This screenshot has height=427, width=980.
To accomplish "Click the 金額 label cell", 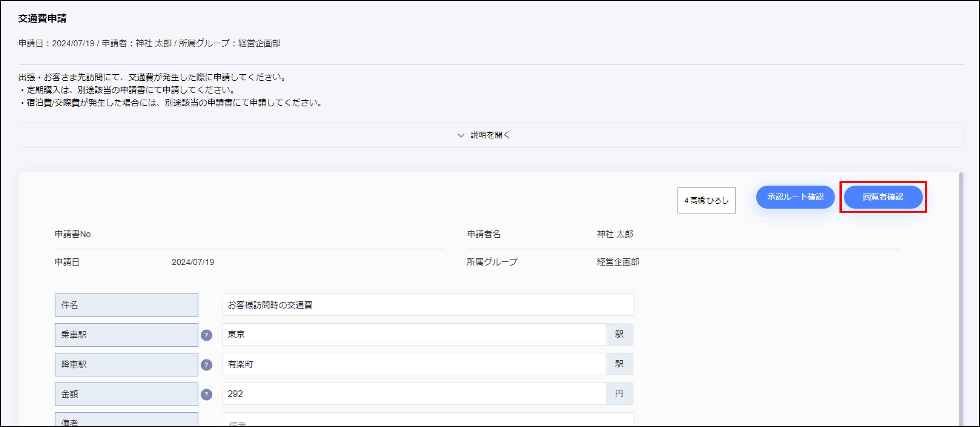I will (x=126, y=394).
